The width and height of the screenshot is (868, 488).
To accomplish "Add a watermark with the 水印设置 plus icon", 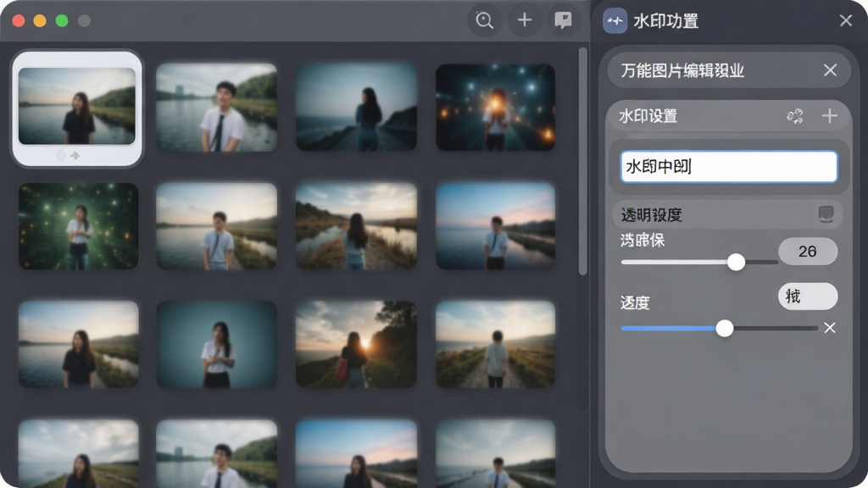I will (829, 115).
